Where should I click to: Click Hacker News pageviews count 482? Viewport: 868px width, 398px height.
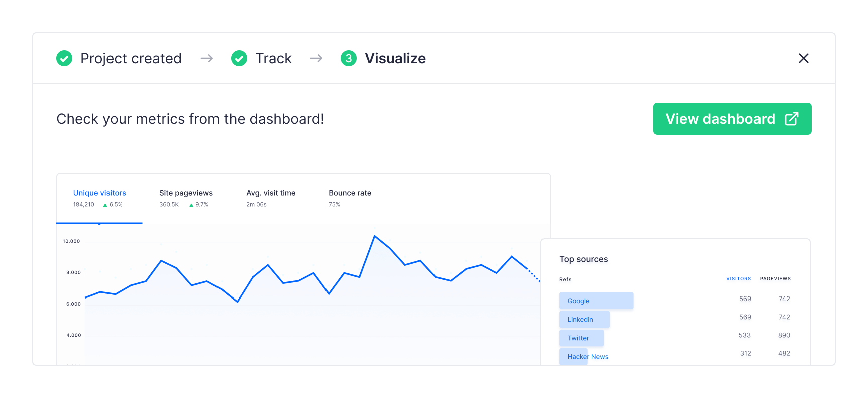pos(784,353)
